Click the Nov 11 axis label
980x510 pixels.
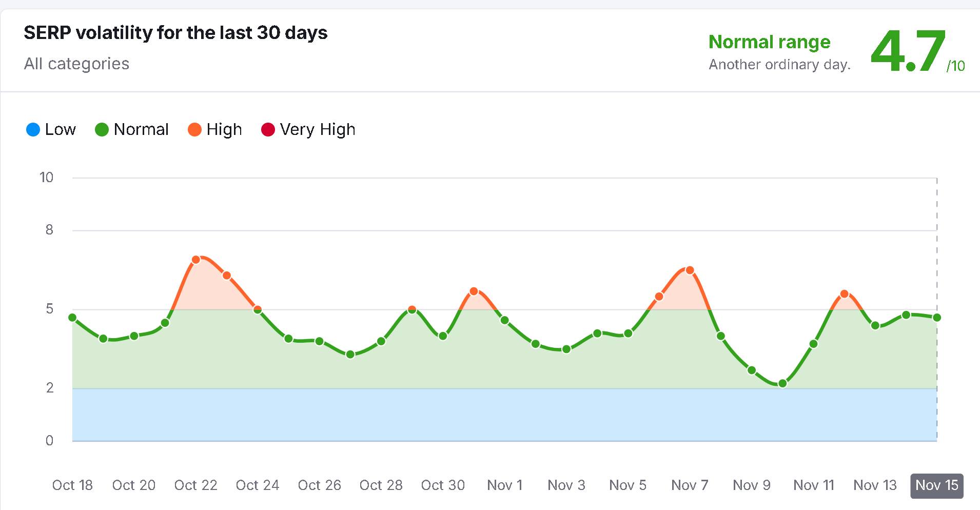[814, 485]
